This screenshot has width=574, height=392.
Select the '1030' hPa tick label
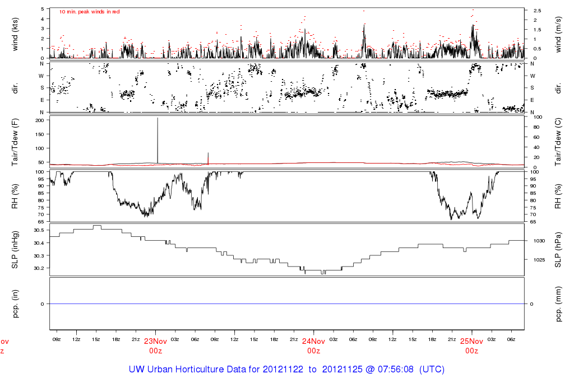[539, 241]
